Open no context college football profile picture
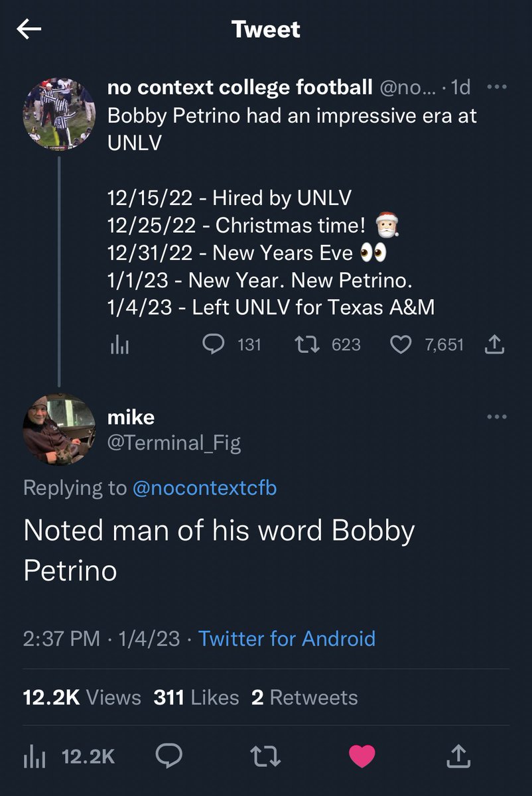 coord(59,113)
